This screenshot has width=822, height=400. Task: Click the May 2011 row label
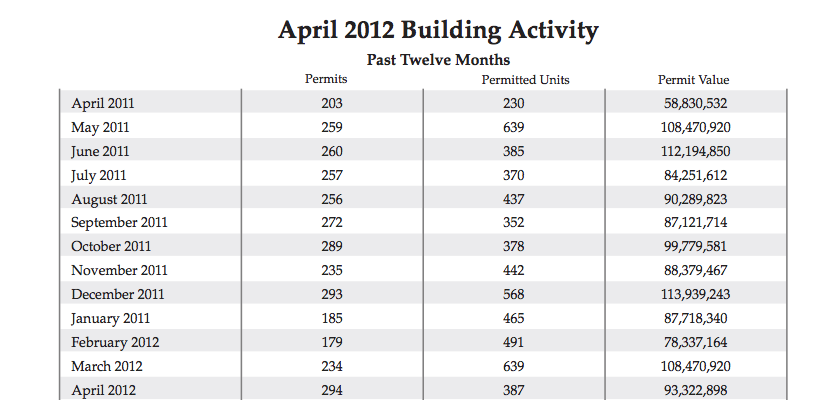pos(100,127)
